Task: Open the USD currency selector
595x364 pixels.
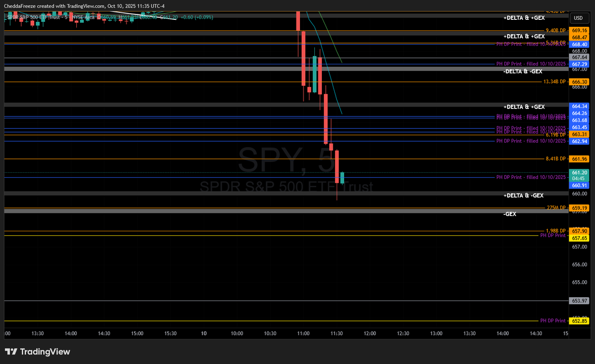Action: (x=578, y=18)
